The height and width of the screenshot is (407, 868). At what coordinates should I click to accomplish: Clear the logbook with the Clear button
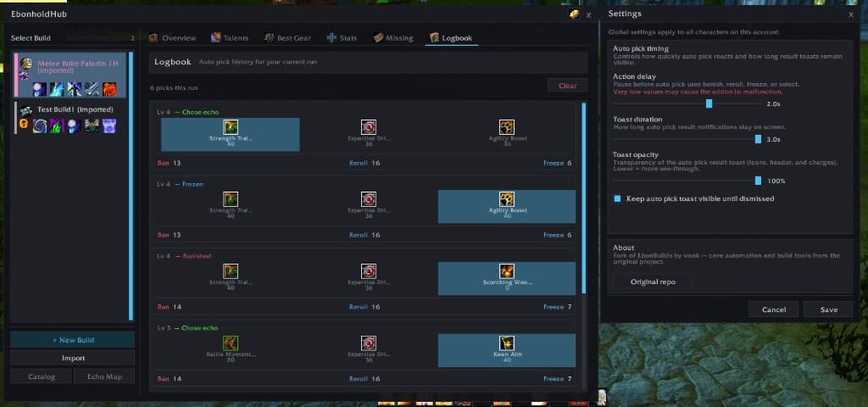(567, 86)
